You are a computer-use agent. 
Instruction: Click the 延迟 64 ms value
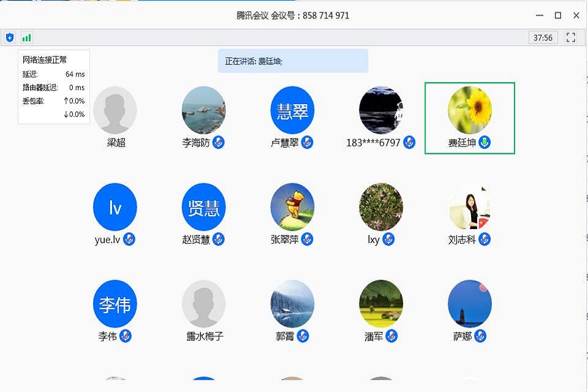(x=75, y=74)
